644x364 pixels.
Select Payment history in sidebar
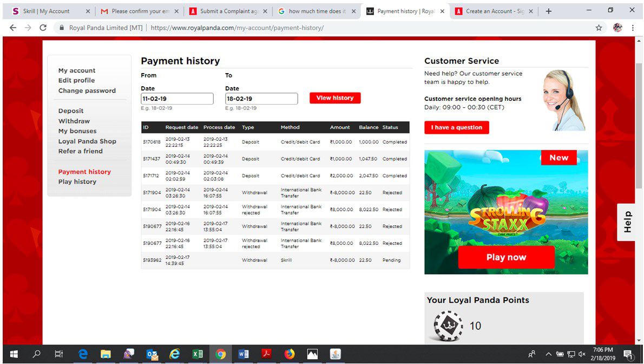click(84, 172)
